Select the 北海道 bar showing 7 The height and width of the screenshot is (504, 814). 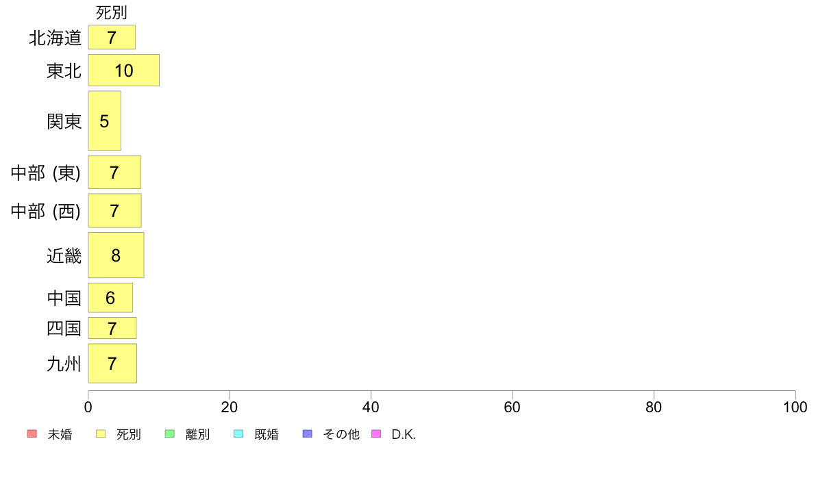(x=112, y=38)
